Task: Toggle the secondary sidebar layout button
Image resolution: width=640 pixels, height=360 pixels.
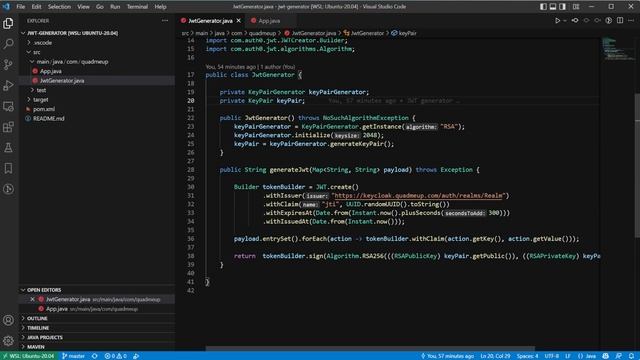Action: click(562, 7)
